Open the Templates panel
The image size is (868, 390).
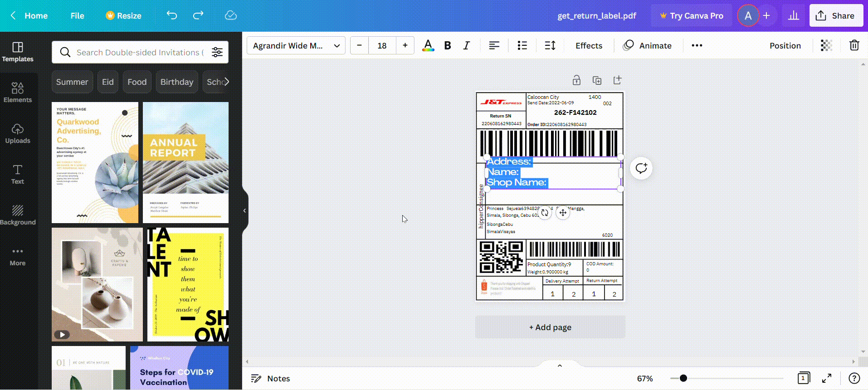point(18,52)
